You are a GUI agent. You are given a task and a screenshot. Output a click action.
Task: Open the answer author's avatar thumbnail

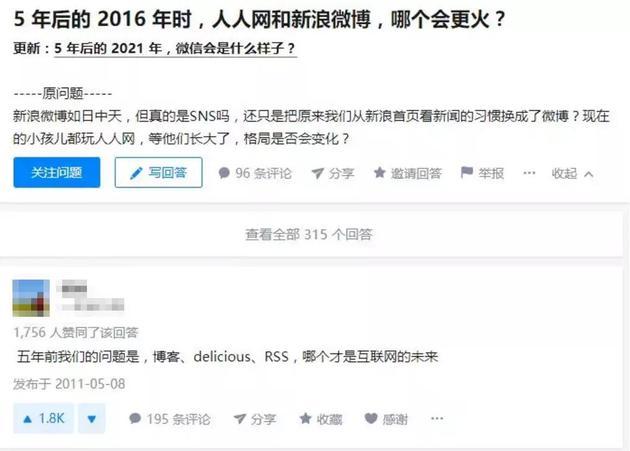pyautogui.click(x=31, y=298)
